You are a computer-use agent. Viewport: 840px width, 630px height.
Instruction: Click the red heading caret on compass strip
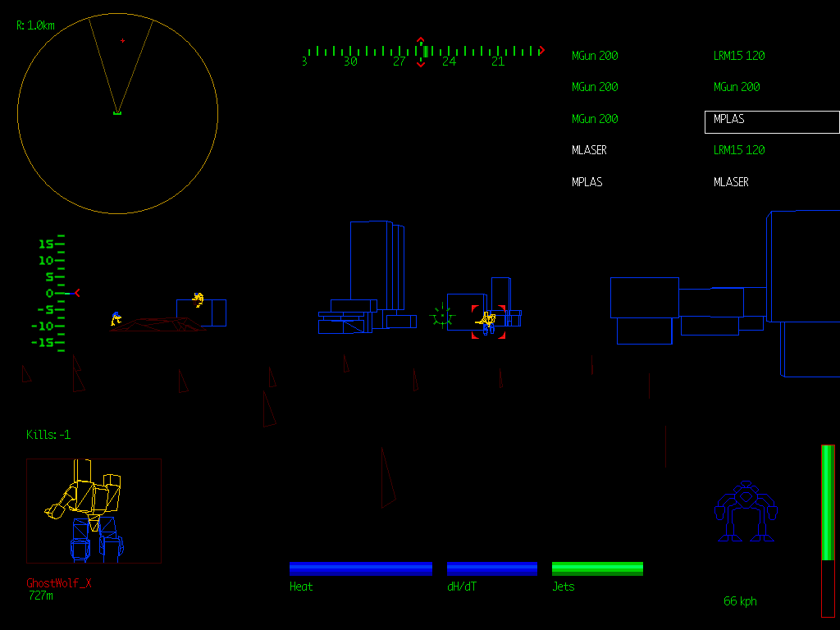[x=421, y=40]
